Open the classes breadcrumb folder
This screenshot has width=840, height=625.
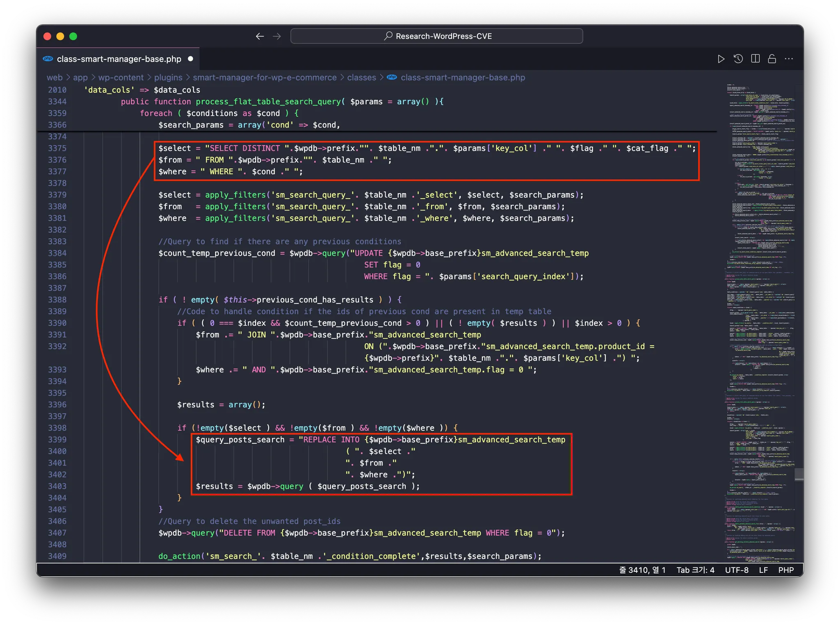(x=361, y=78)
